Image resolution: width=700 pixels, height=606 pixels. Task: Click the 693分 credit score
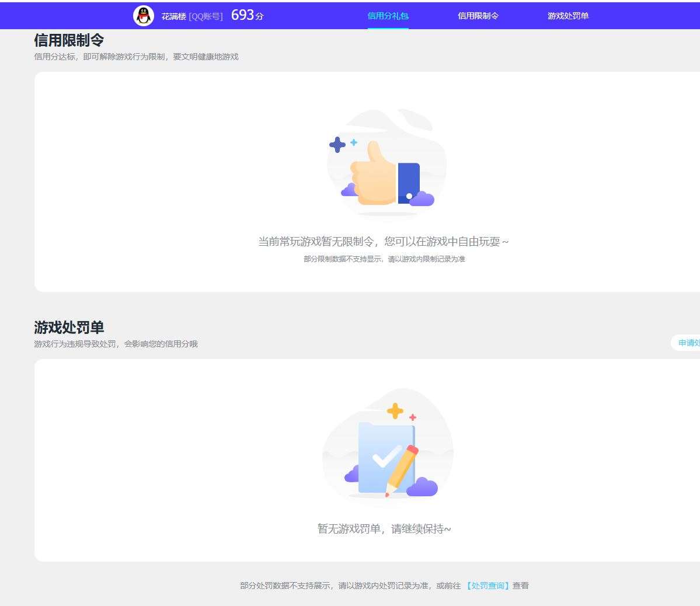tap(248, 16)
